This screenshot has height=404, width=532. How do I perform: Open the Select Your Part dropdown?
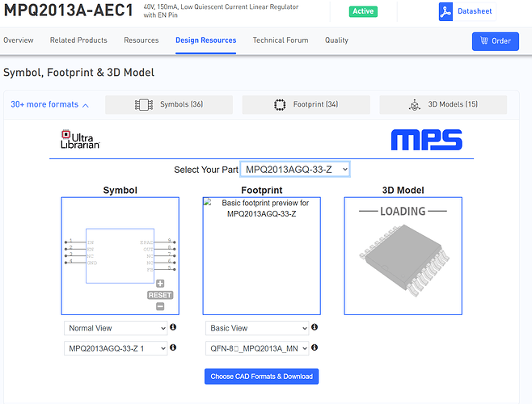coord(295,169)
